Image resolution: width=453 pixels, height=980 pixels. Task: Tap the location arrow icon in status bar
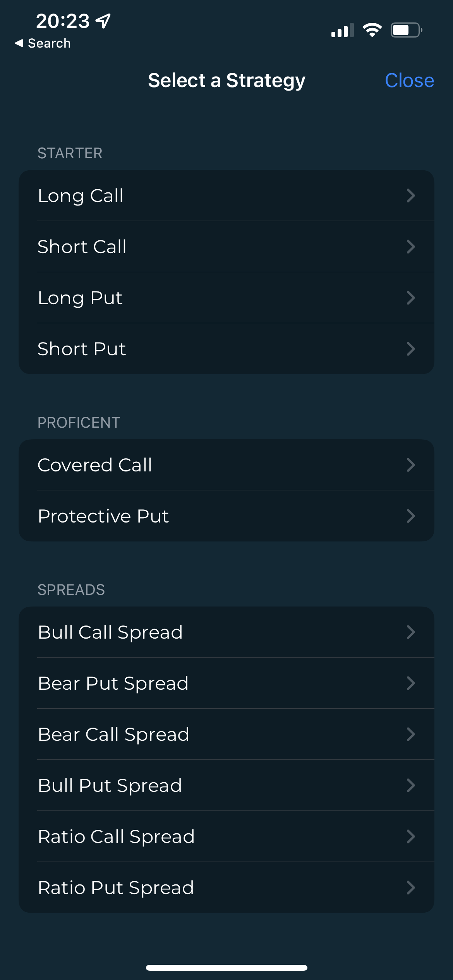click(103, 21)
